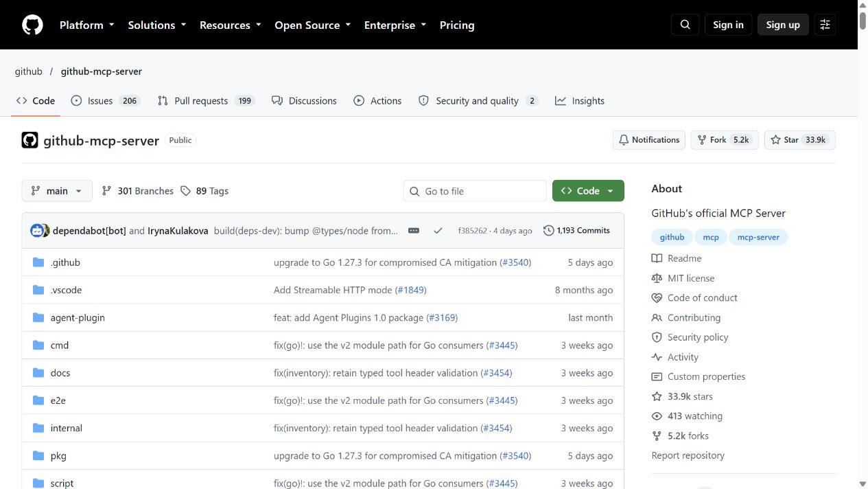Click the green check commit status icon
This screenshot has width=868, height=489.
pos(438,231)
